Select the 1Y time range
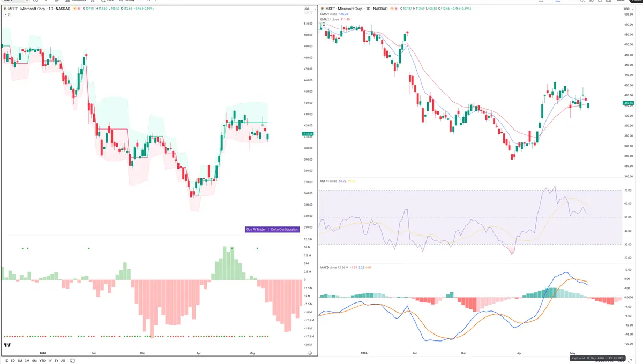The image size is (643, 364). click(x=50, y=361)
